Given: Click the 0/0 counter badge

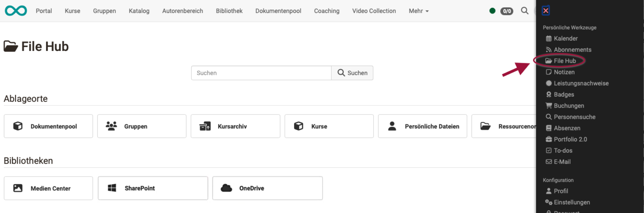Looking at the screenshot, I should (x=507, y=11).
